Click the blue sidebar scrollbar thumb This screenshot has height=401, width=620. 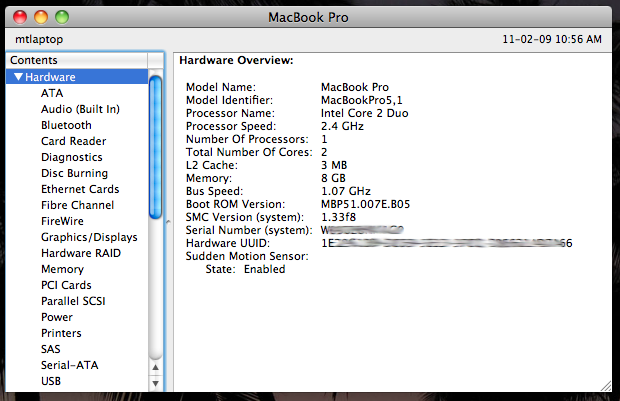tap(156, 147)
